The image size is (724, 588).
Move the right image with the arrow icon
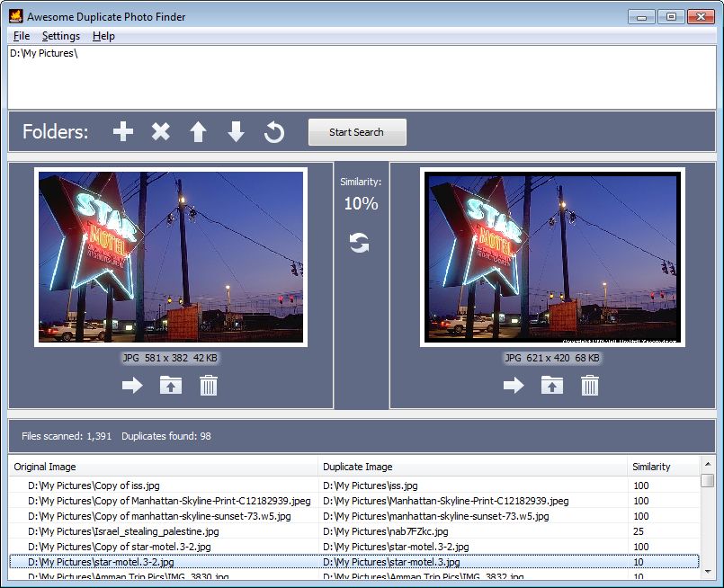coord(513,385)
